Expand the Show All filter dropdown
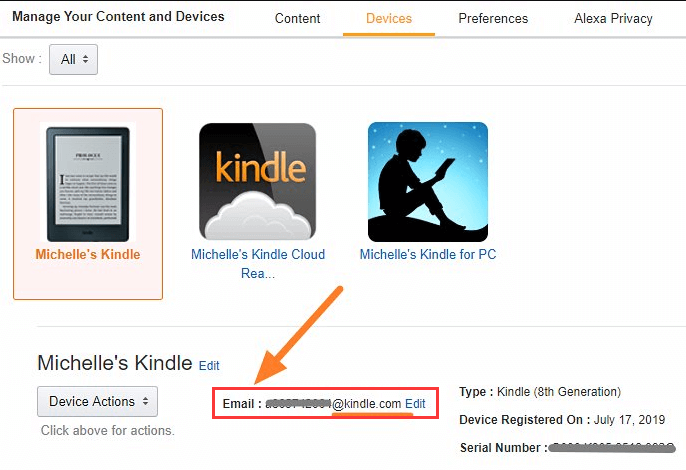The image size is (686, 470). (74, 59)
